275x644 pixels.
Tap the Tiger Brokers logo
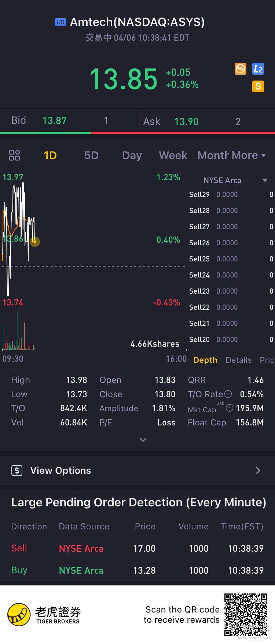19,614
